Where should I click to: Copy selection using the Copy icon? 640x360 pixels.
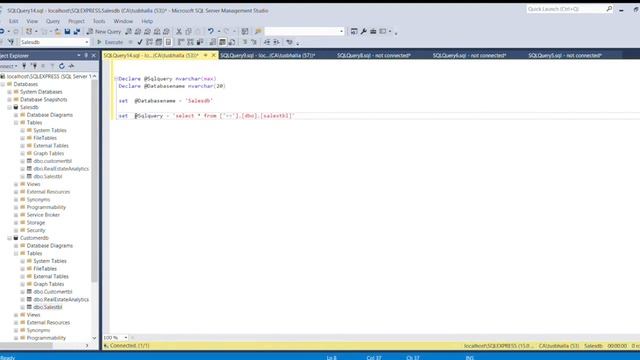(188, 31)
